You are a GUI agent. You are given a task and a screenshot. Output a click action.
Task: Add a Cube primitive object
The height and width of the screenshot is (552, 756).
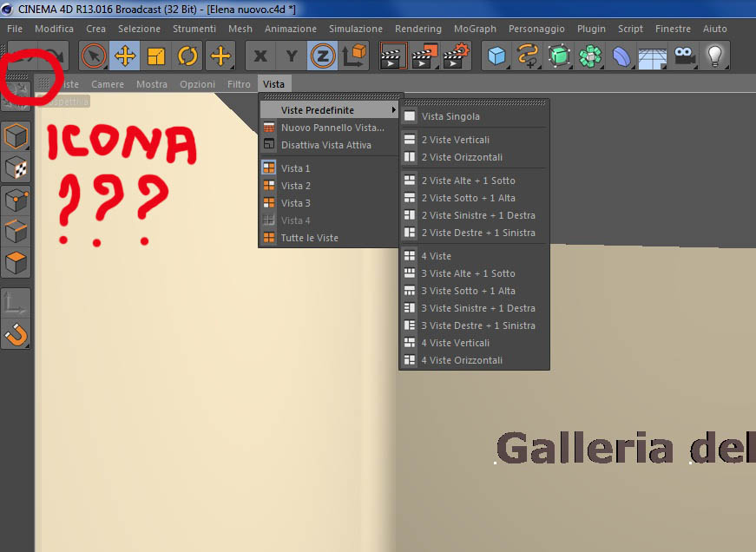point(496,56)
